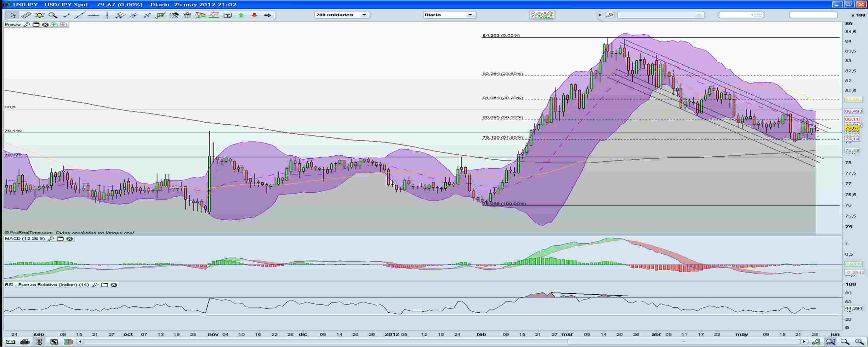Viewport: 868px width, 347px height.
Task: Close the RSI Fuerza Relativa panel
Action: (x=115, y=285)
